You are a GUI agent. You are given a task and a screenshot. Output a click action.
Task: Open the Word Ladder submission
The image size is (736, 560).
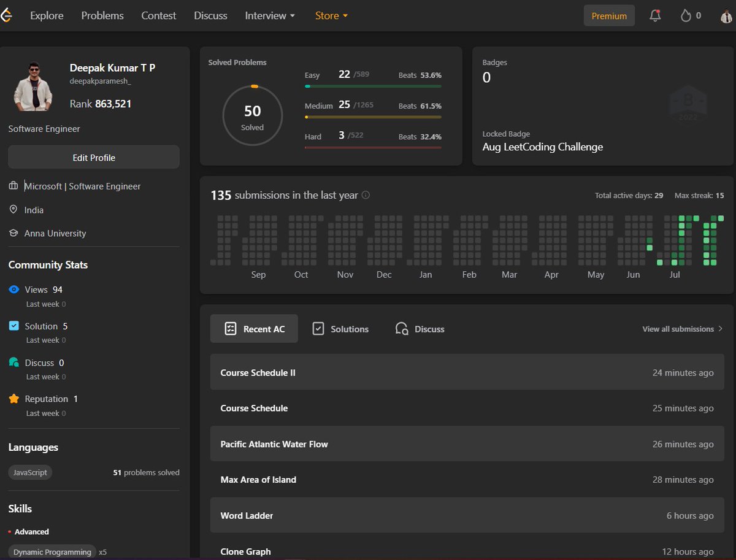tap(467, 515)
